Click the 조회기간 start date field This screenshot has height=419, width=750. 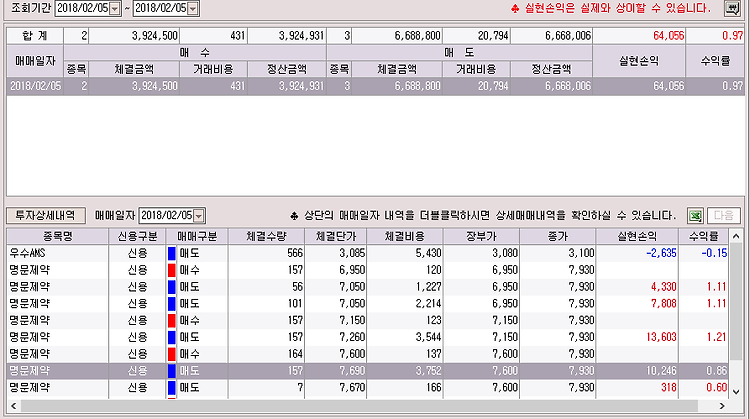(83, 8)
